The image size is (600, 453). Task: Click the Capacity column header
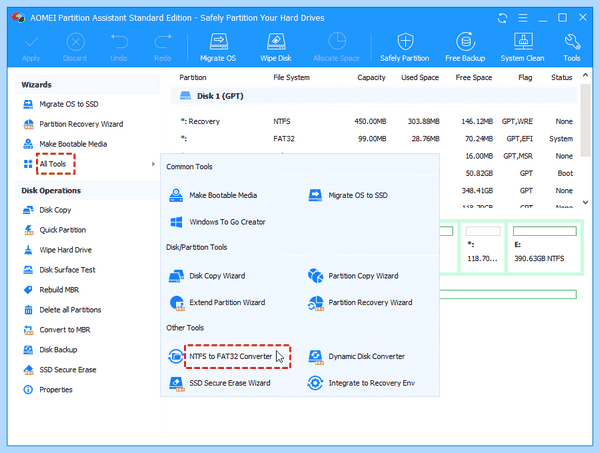click(x=372, y=78)
